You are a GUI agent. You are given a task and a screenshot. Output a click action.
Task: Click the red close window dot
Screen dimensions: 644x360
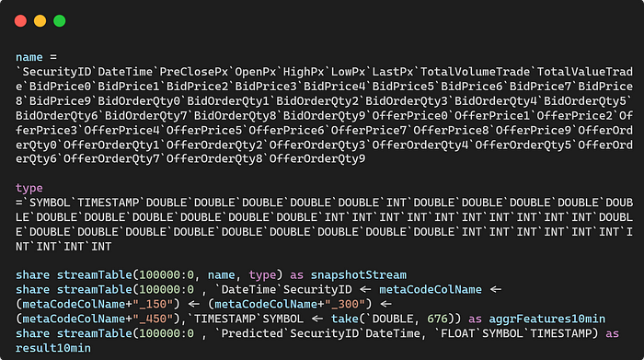pos(20,20)
